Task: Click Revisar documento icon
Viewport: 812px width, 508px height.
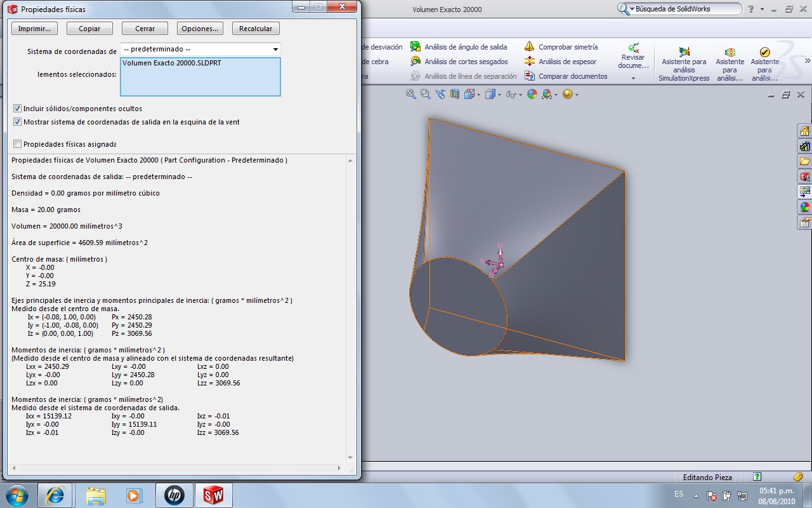Action: (x=633, y=48)
